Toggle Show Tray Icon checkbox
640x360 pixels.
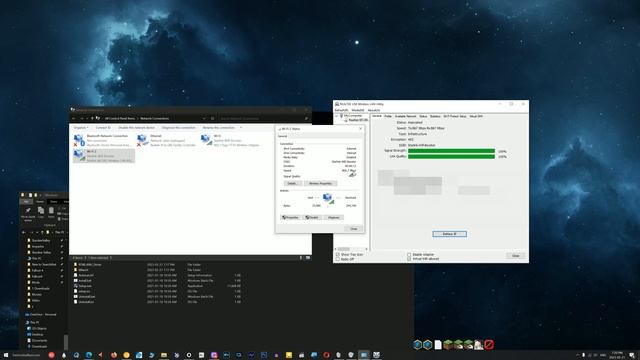(x=338, y=254)
